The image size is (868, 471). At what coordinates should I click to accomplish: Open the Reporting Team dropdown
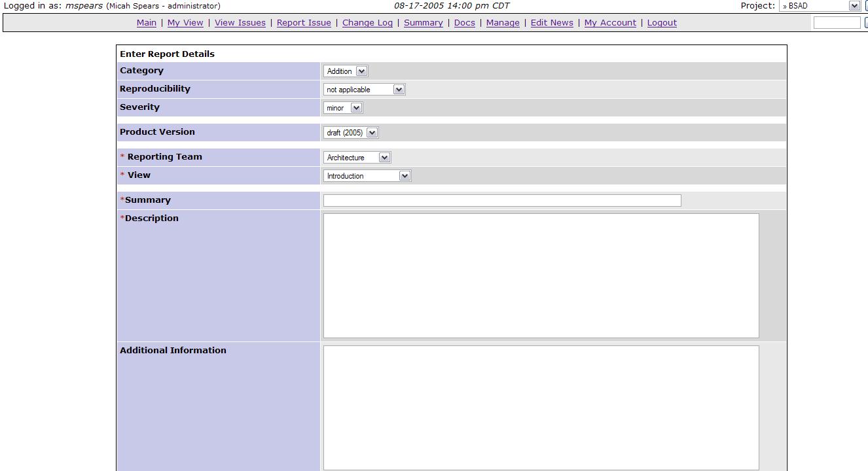click(357, 158)
